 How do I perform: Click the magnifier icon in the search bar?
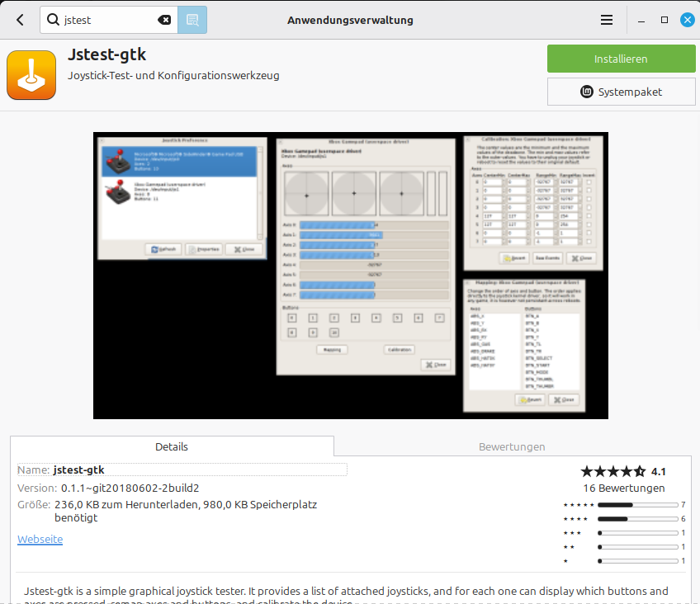click(51, 19)
